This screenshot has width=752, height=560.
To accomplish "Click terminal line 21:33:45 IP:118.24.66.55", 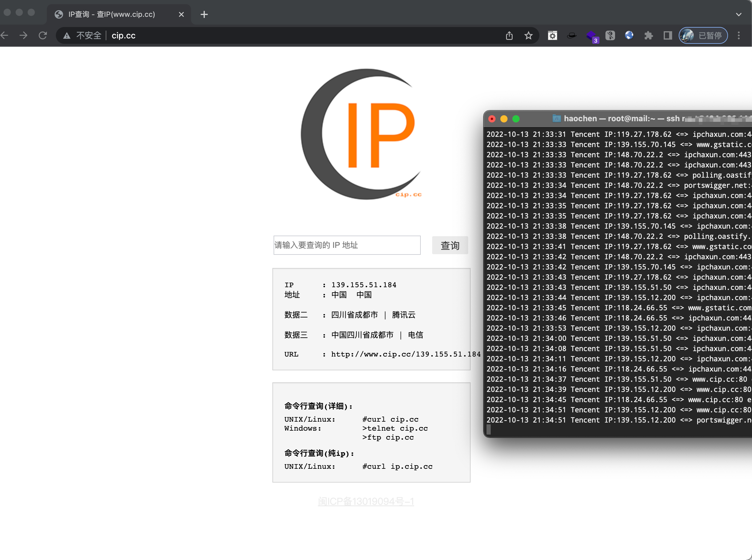I will [x=619, y=308].
